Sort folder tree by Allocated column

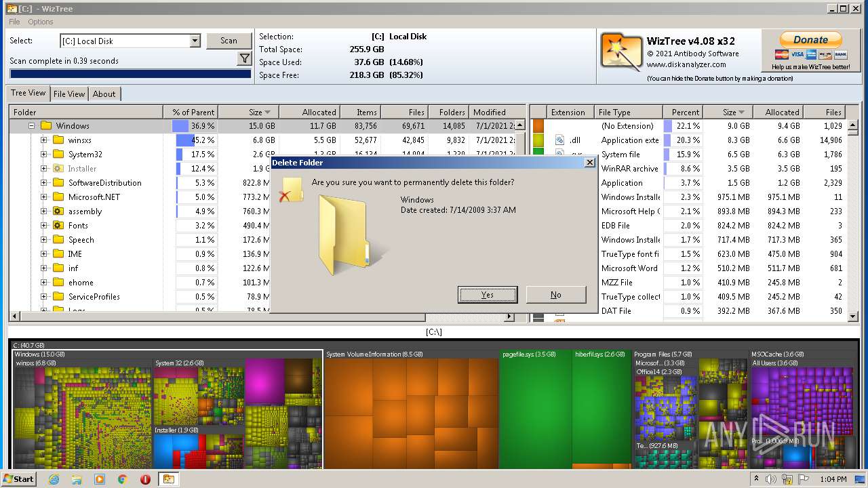[x=309, y=113]
